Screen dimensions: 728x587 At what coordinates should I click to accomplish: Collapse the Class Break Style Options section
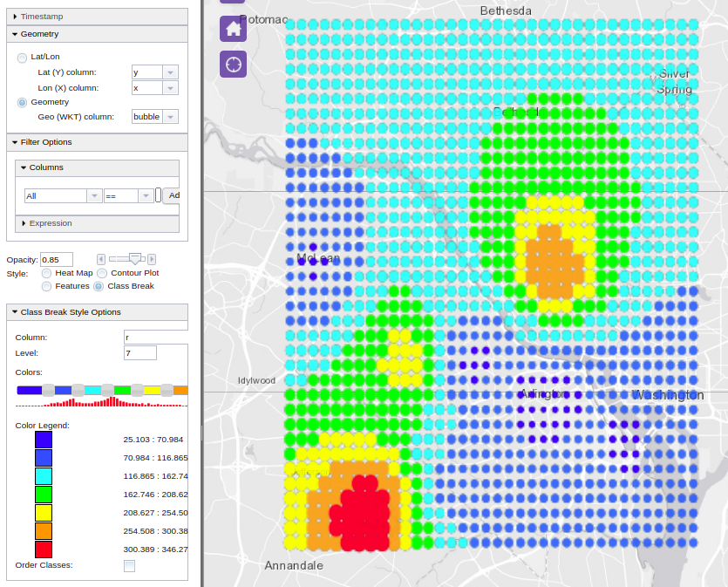[15, 312]
